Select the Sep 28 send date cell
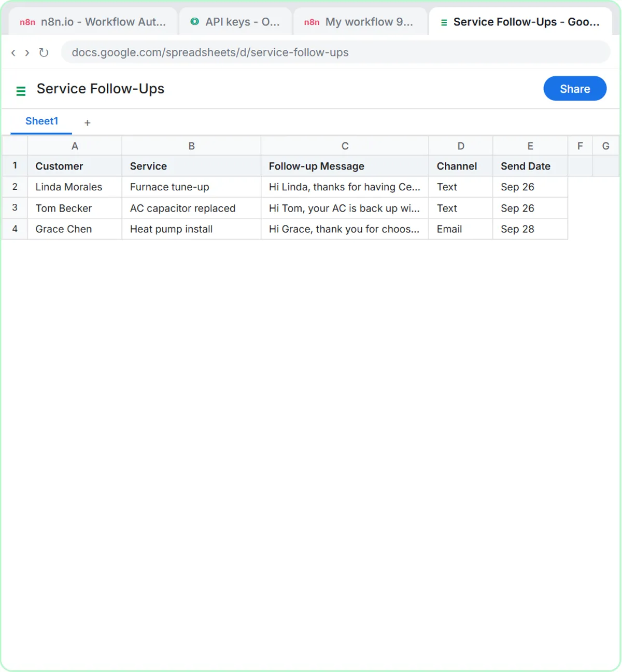 coord(530,229)
